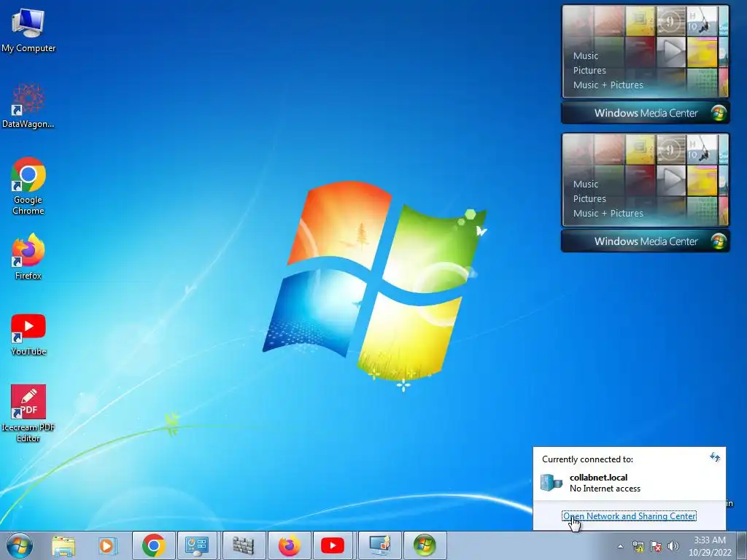Open Windows Media Center from the taskbar

[x=425, y=545]
